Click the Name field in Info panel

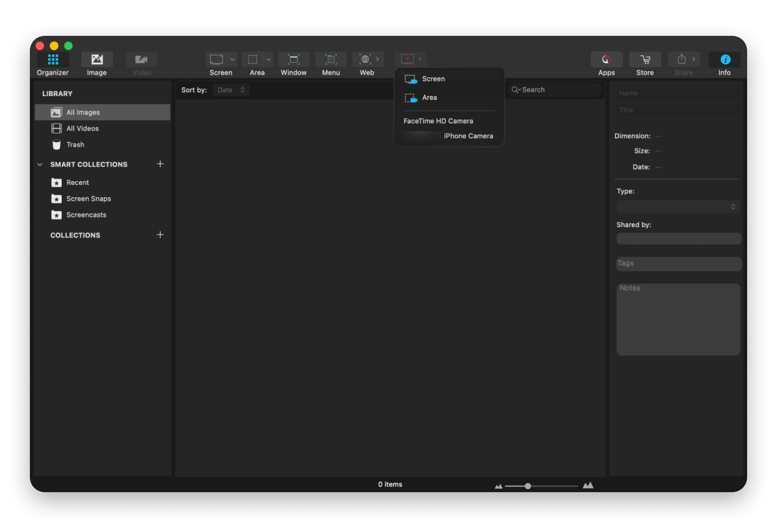pyautogui.click(x=678, y=93)
